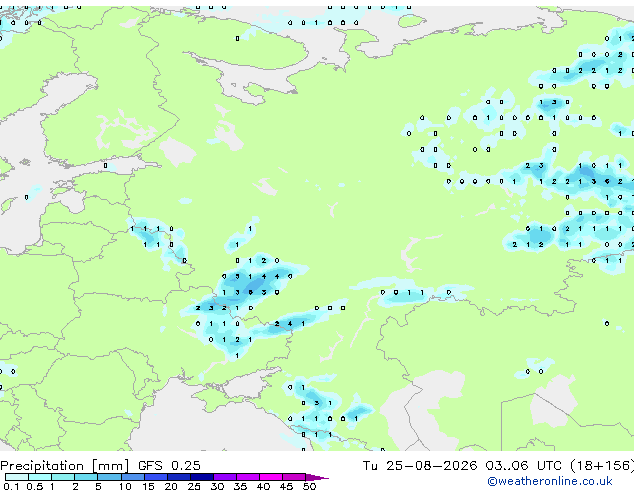Viewport: 634px width, 490px height.
Task: Click the 1–2 mm legend color swatch
Action: coord(63,477)
